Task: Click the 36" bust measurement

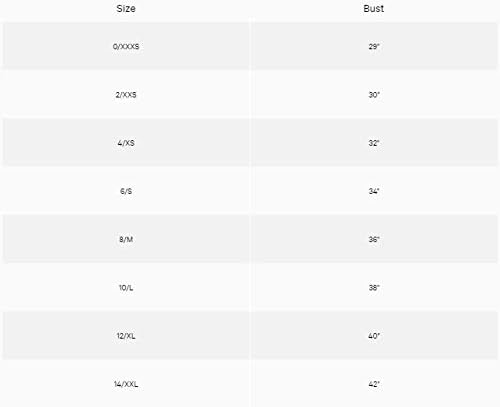Action: click(x=374, y=239)
